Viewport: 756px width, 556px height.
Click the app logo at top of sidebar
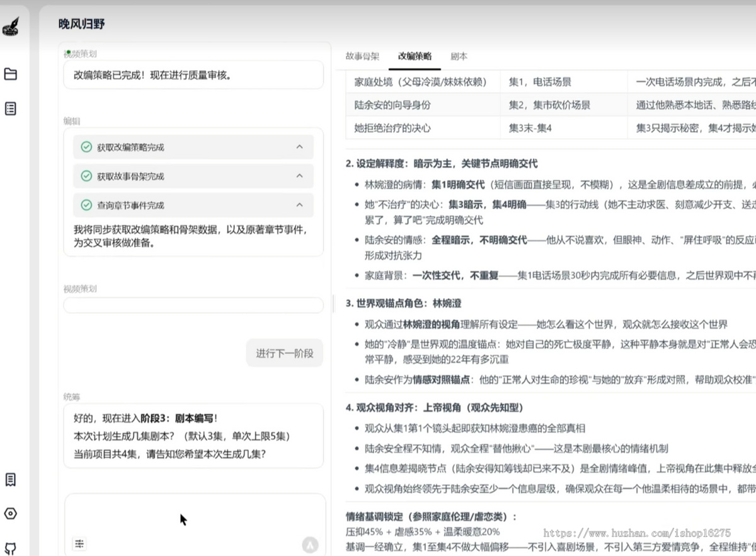[10, 27]
